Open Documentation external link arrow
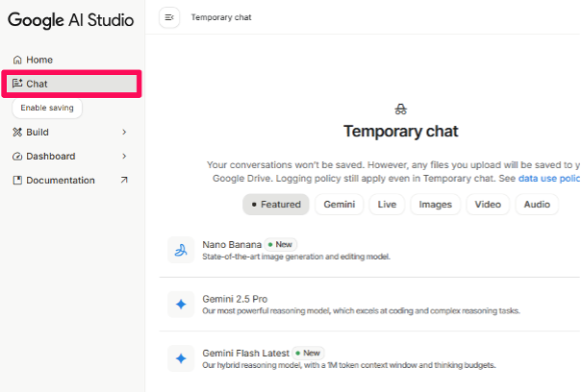The width and height of the screenshot is (581, 392). (123, 180)
